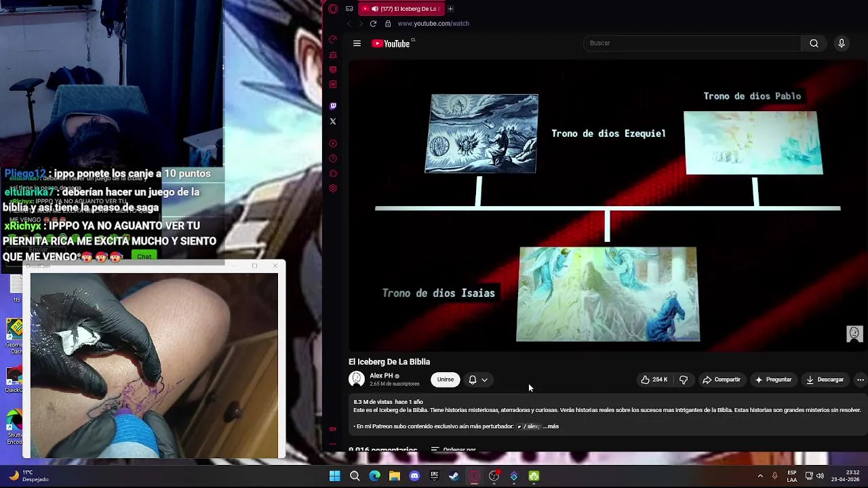868x488 pixels.
Task: Open GX Control speedometer in sidebar
Action: pos(333,40)
